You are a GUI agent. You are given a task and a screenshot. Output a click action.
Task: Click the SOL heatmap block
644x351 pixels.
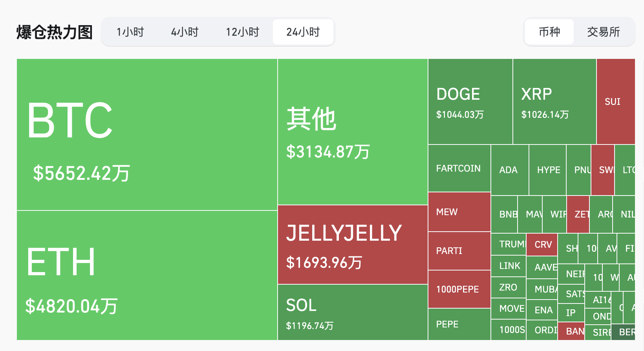352,312
